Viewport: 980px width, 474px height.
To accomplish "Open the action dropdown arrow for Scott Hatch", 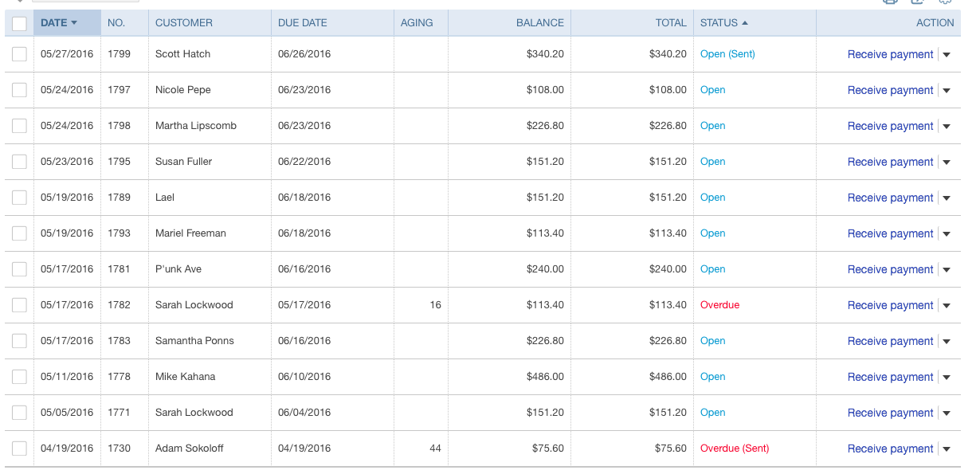I will point(947,55).
